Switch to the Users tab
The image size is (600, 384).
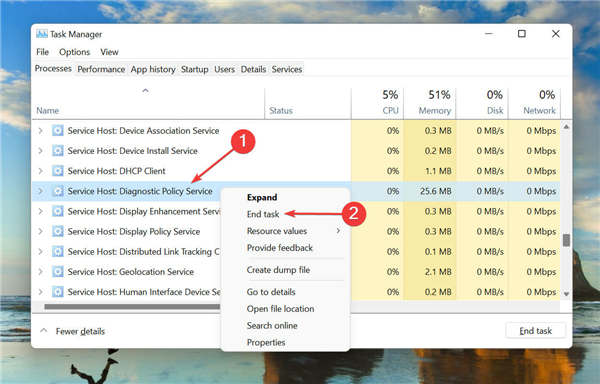click(224, 69)
